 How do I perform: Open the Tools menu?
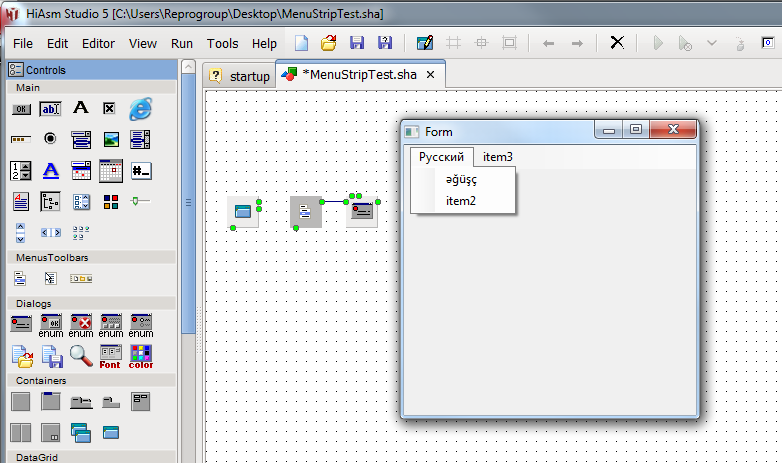click(222, 44)
